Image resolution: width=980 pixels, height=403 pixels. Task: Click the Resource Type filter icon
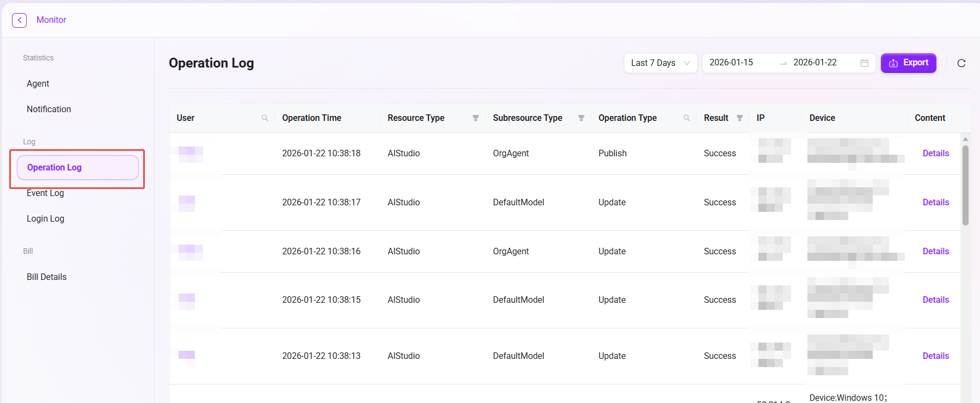click(475, 118)
